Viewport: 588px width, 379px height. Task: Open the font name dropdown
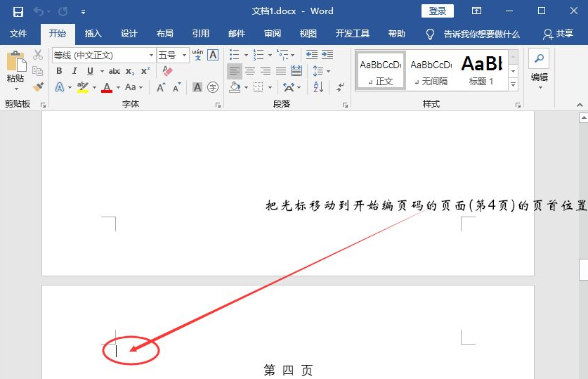(x=151, y=55)
